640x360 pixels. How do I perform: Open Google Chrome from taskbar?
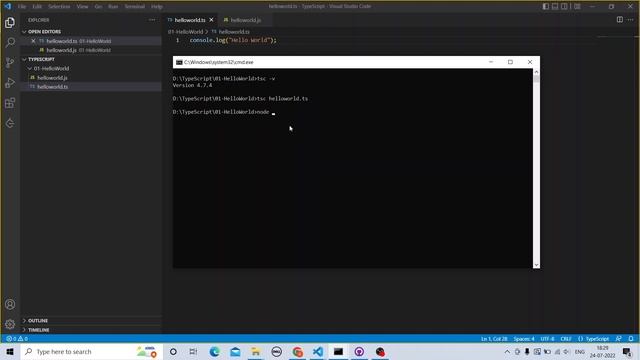coord(298,352)
